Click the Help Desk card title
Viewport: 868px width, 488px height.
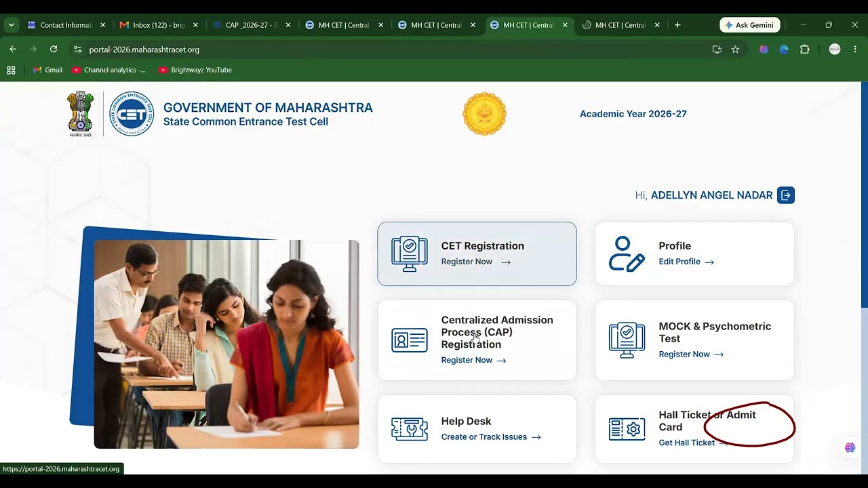click(466, 421)
